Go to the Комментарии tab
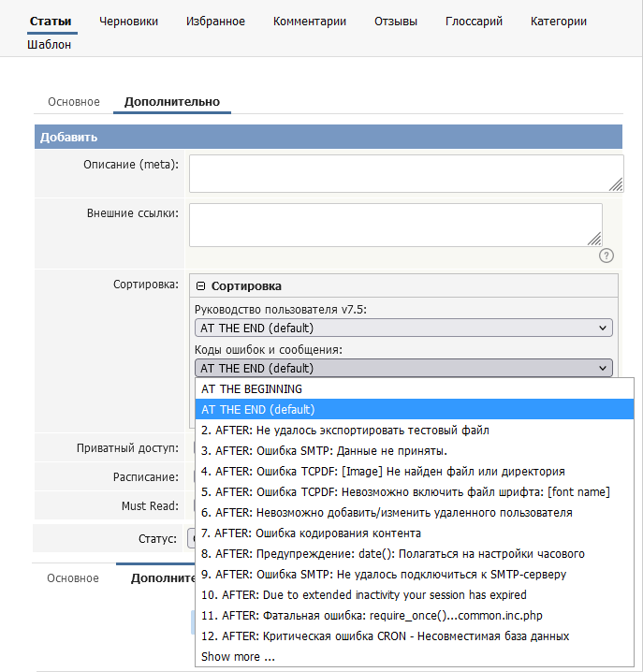Viewport: 643px width, 672px height. (x=310, y=21)
